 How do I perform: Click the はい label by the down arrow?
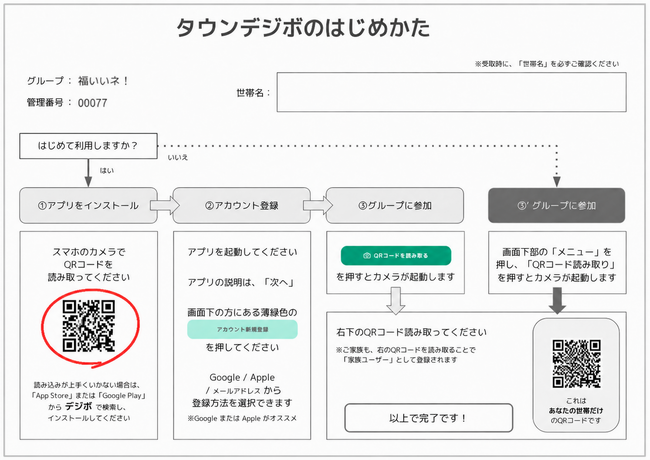[107, 171]
